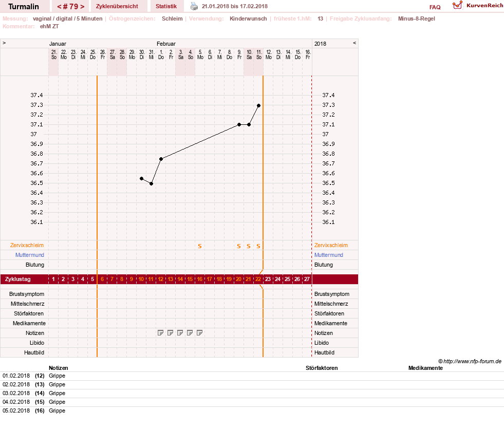The height and width of the screenshot is (429, 504).
Task: Select temperature point on 10 February
Action: [249, 125]
